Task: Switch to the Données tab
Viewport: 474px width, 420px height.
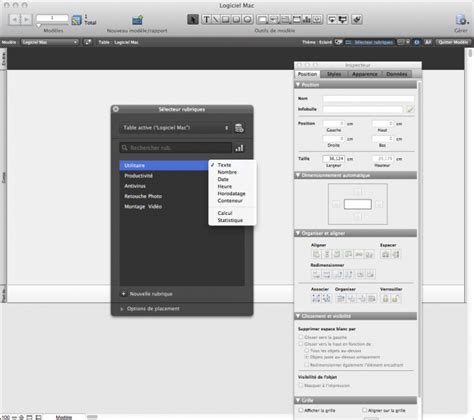Action: point(397,74)
